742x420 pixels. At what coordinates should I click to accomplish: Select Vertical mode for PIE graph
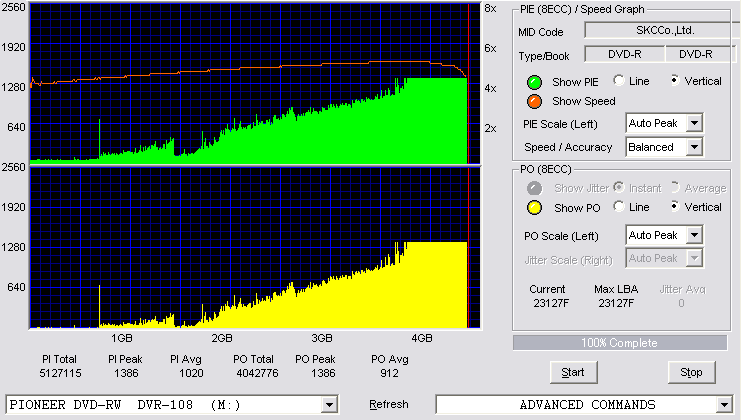[x=675, y=80]
